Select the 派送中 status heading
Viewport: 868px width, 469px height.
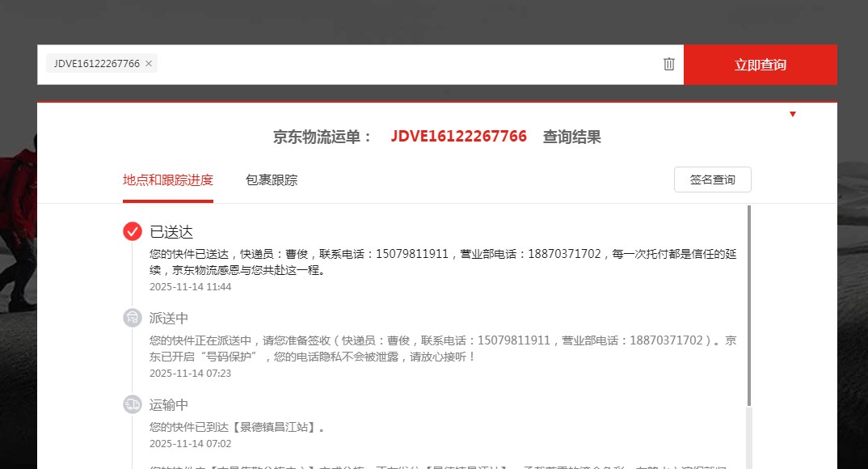pos(169,319)
